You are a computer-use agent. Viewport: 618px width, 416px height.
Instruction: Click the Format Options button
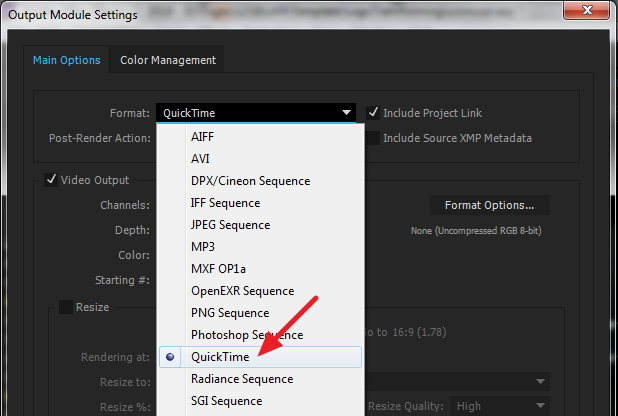(490, 205)
